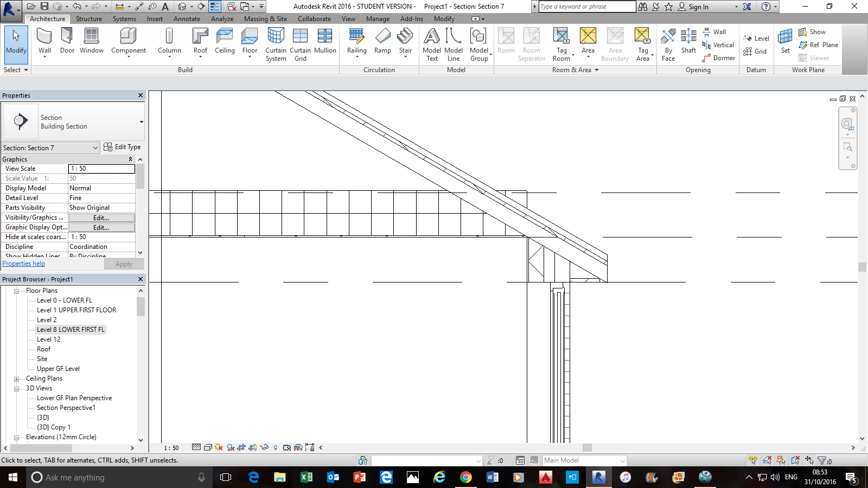Click the Save icon in the quick access toolbar
The height and width of the screenshot is (488, 868).
[x=44, y=7]
